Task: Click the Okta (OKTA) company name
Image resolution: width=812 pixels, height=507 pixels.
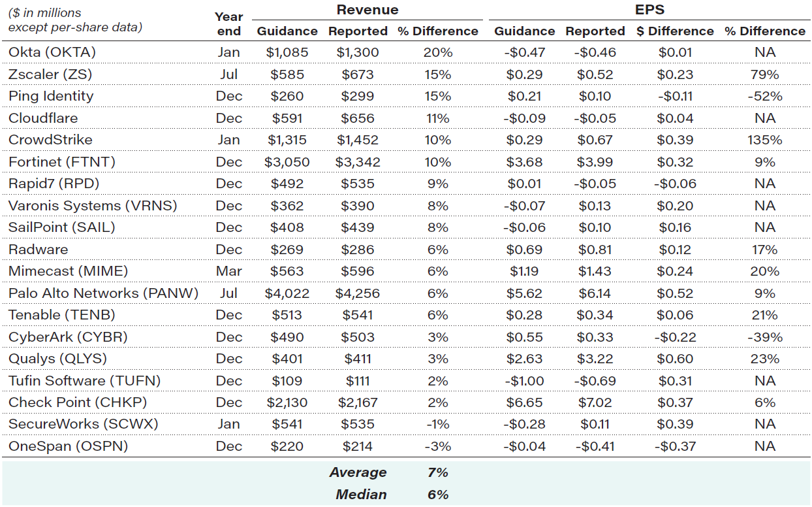Action: tap(52, 52)
